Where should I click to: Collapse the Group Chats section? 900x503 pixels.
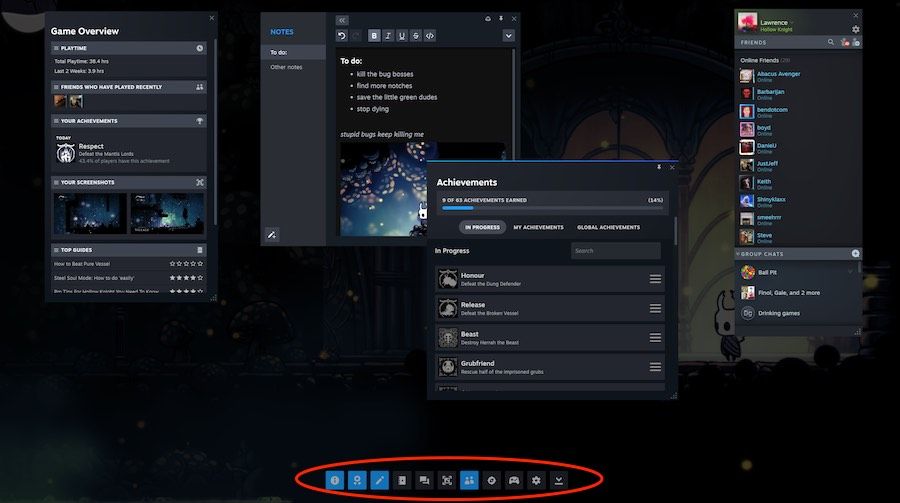[738, 254]
